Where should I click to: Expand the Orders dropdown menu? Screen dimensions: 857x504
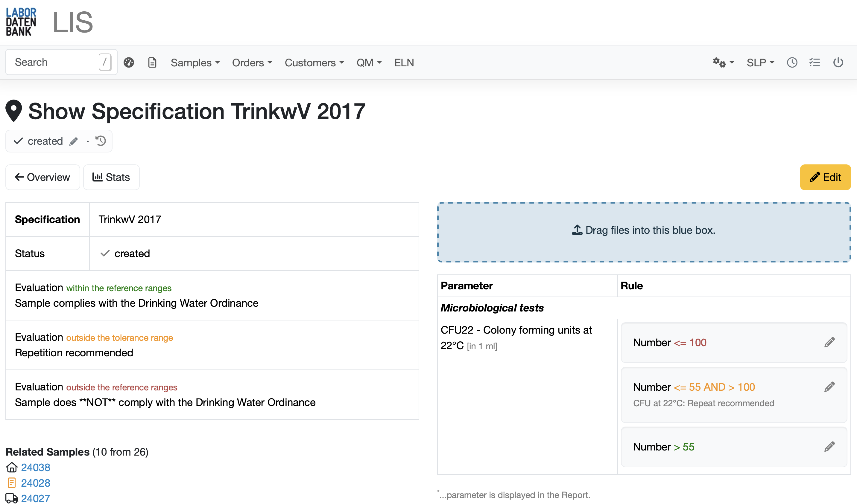(x=252, y=62)
